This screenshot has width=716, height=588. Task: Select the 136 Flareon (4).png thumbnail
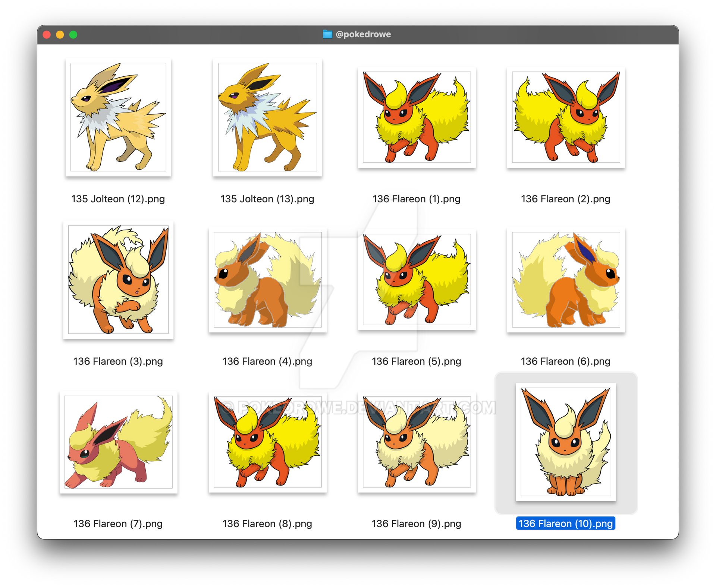(x=267, y=279)
